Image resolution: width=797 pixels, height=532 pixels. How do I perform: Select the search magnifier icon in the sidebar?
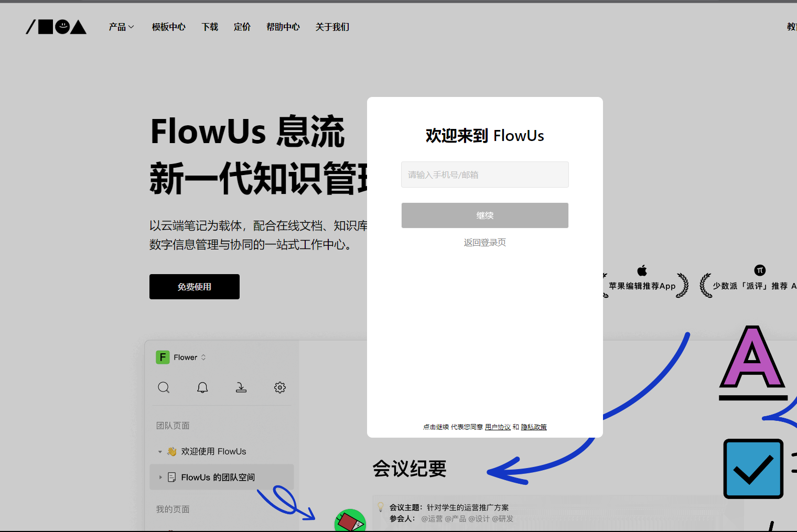tap(164, 387)
